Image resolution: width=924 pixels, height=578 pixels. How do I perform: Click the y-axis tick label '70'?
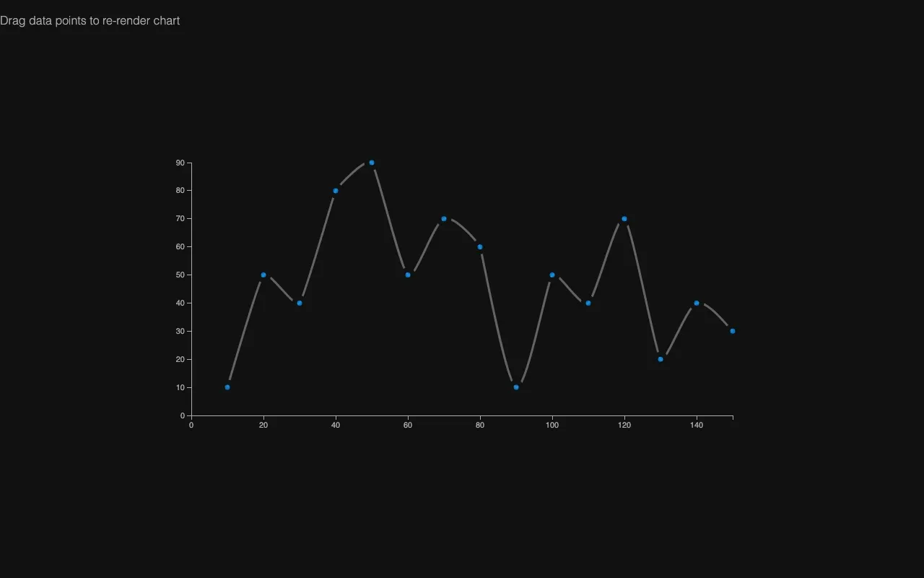[180, 219]
